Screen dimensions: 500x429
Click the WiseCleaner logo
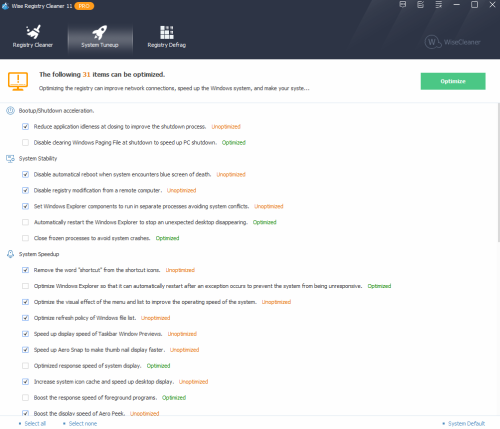453,42
